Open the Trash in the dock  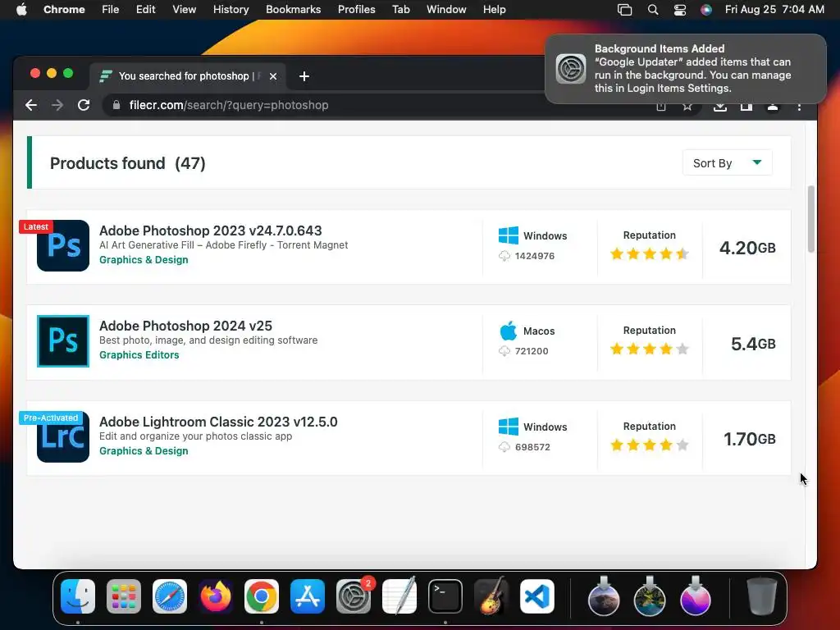(x=762, y=596)
